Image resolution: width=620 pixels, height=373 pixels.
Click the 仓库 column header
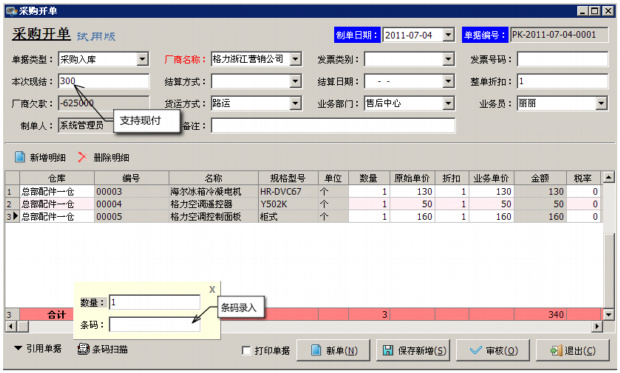[57, 178]
